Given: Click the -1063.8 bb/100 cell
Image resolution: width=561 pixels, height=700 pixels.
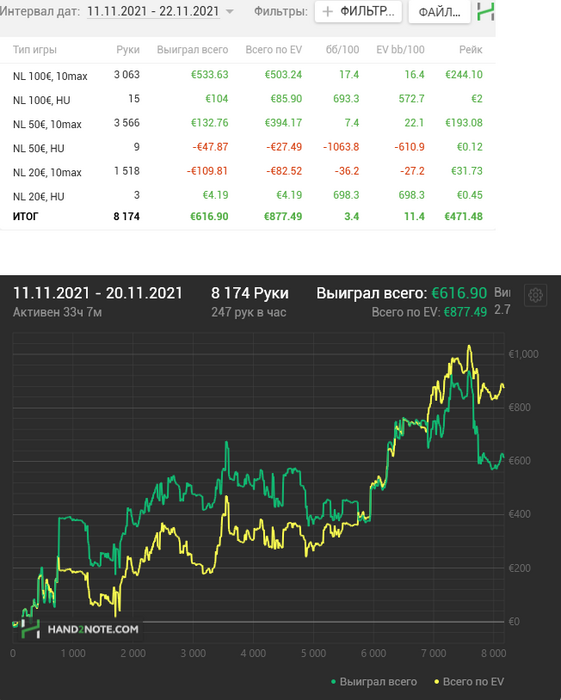Looking at the screenshot, I should (341, 147).
